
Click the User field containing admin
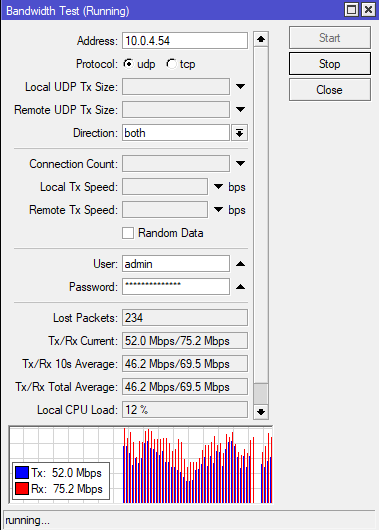click(x=176, y=264)
